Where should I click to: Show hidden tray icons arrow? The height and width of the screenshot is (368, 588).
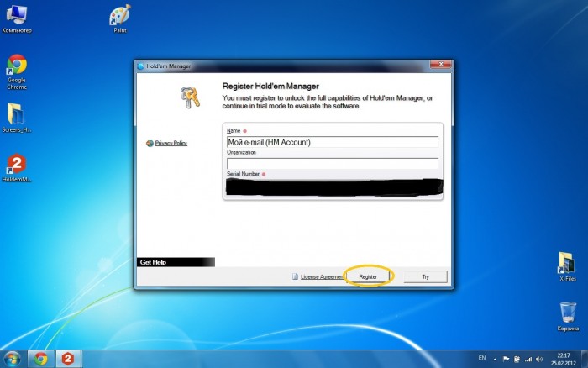495,360
